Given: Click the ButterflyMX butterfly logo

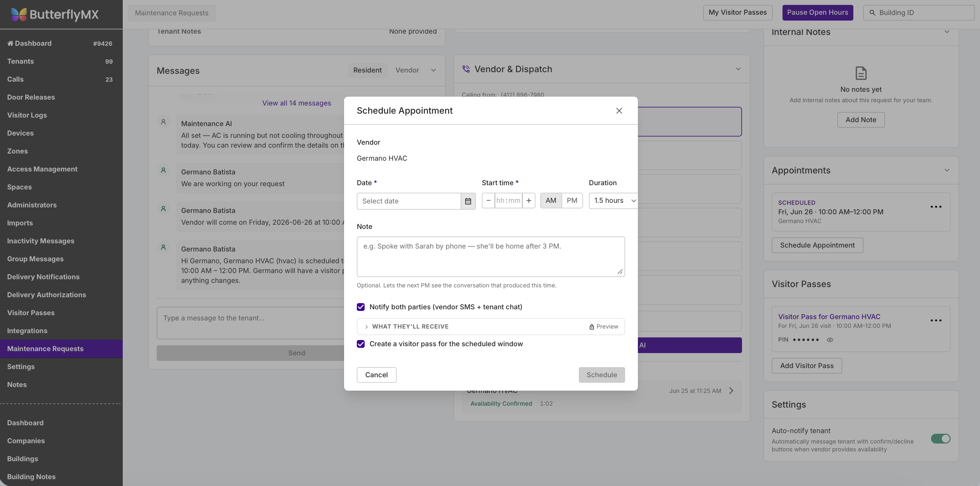Looking at the screenshot, I should 19,14.
